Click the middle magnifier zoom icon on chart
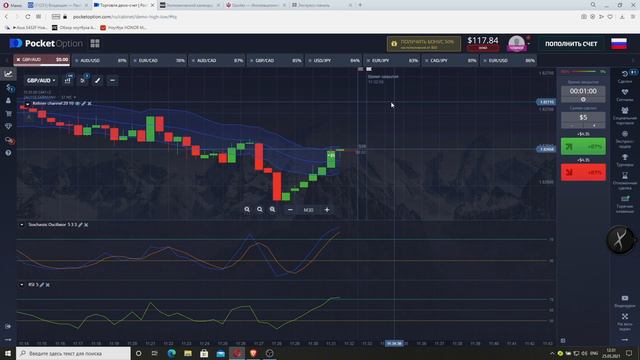The image size is (640, 360). pos(260,209)
